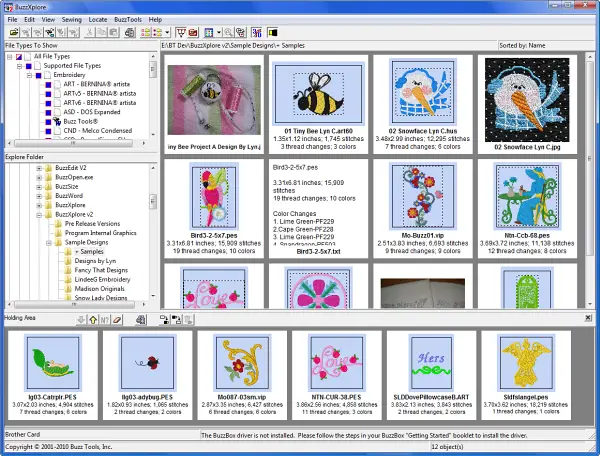Toggle the ARTv6 - BERNINA artista checkbox
Image resolution: width=600 pixels, height=456 pixels.
[48, 103]
